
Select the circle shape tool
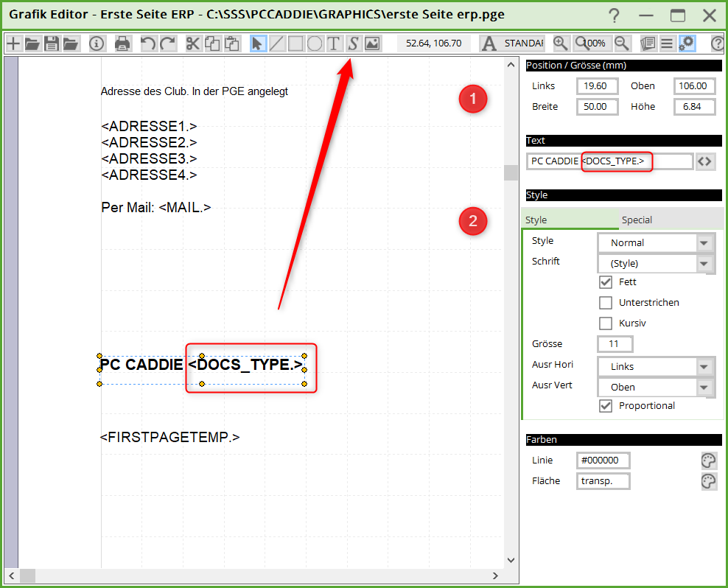[315, 43]
